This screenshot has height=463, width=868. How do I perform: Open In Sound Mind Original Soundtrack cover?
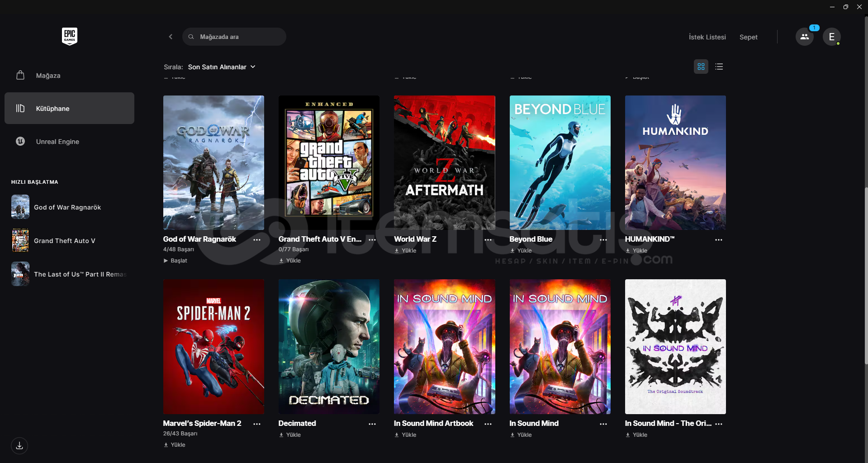click(675, 347)
